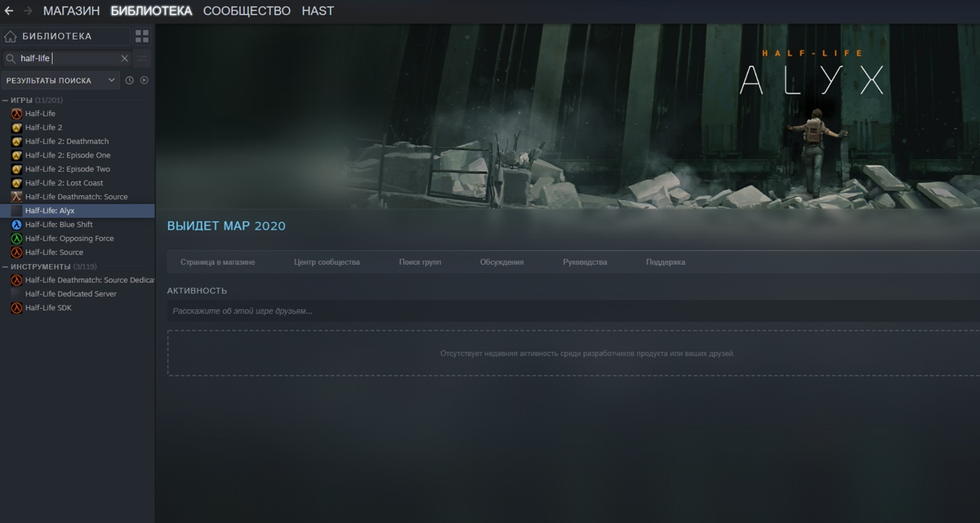Select Half-Life Deathmatch: Source game entry

pos(78,197)
